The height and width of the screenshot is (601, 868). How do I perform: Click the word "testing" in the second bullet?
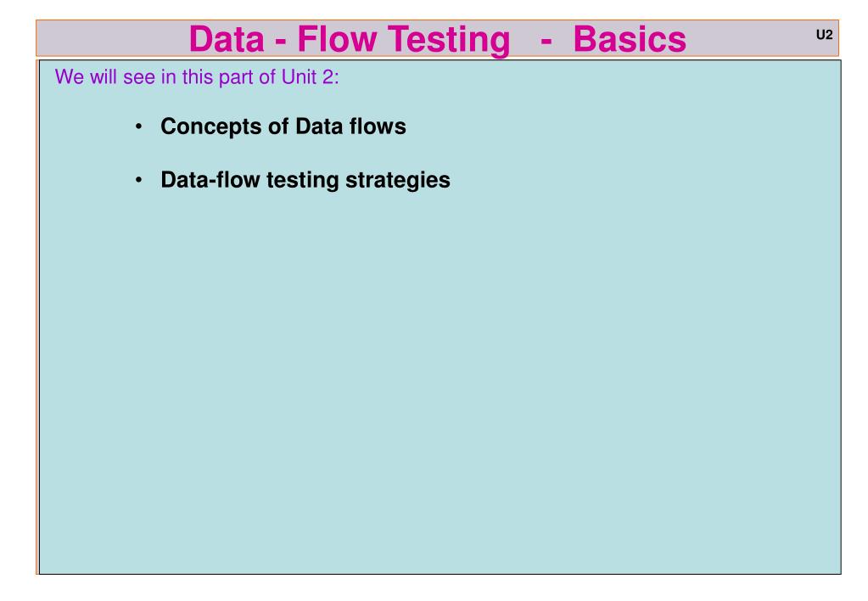coord(302,181)
